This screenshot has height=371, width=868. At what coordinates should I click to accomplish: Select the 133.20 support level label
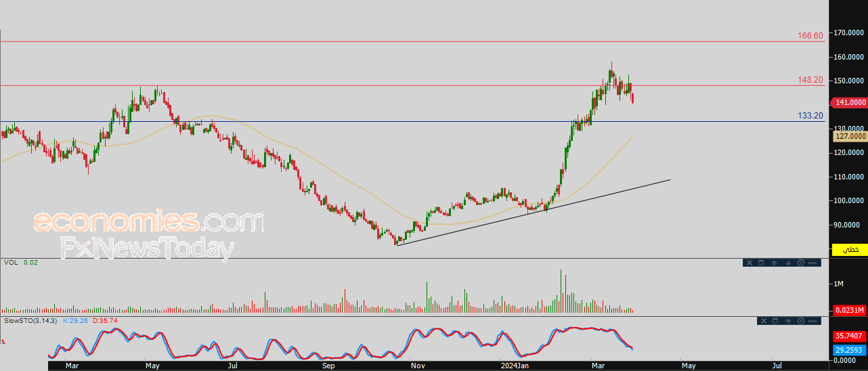click(810, 116)
